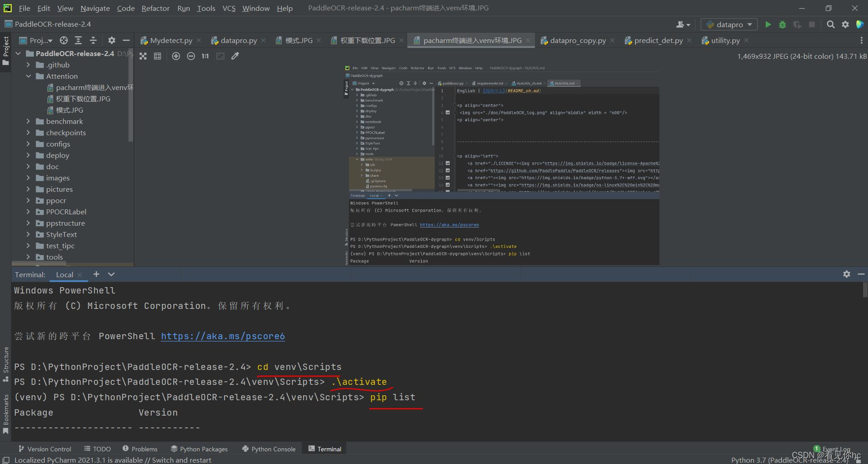Image resolution: width=868 pixels, height=464 pixels.
Task: Run the datapro configuration
Action: pos(768,24)
